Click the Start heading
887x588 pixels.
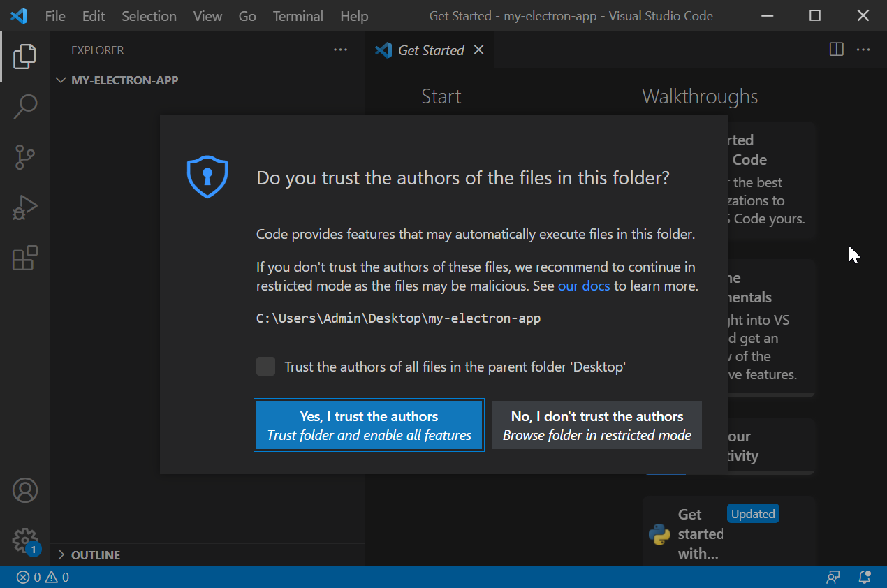click(x=441, y=96)
